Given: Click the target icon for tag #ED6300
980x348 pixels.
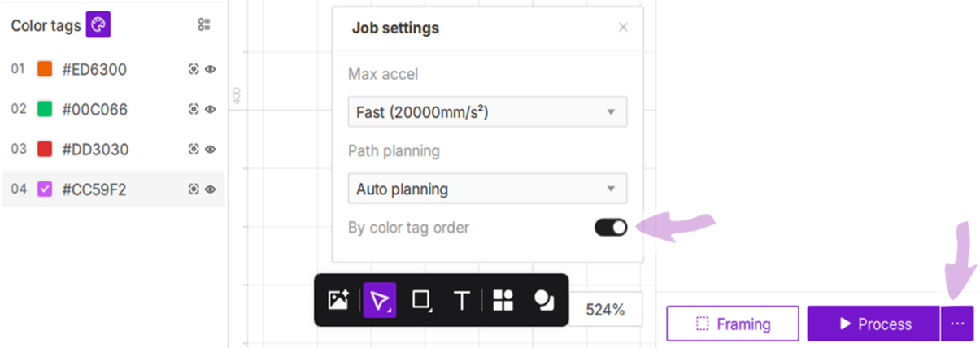Looking at the screenshot, I should 194,70.
